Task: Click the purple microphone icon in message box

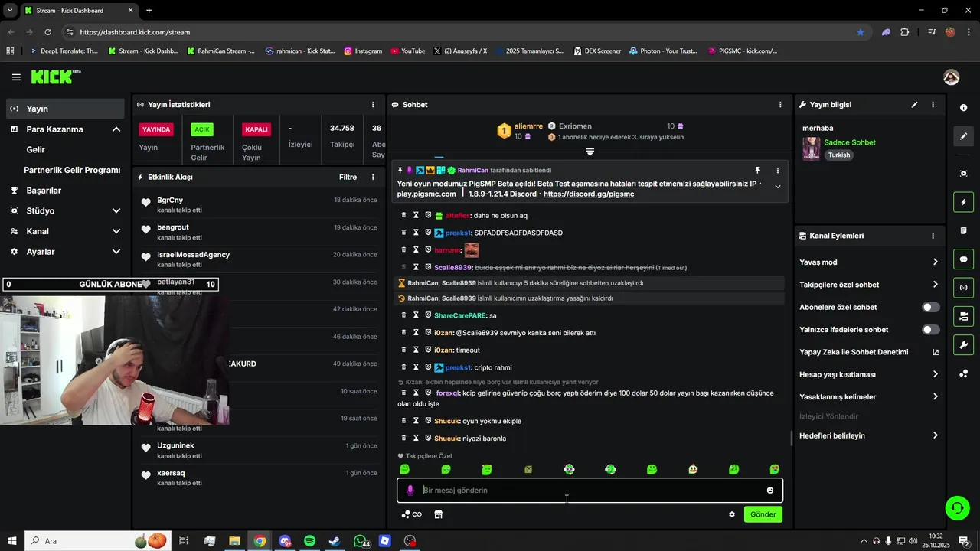Action: coord(410,491)
